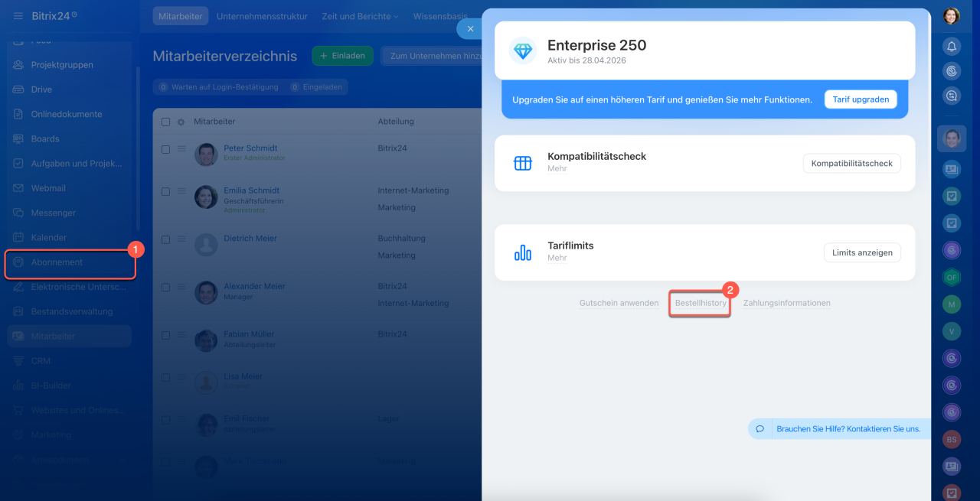
Task: Select Mitarbeiter in the left sidebar
Action: (69, 336)
